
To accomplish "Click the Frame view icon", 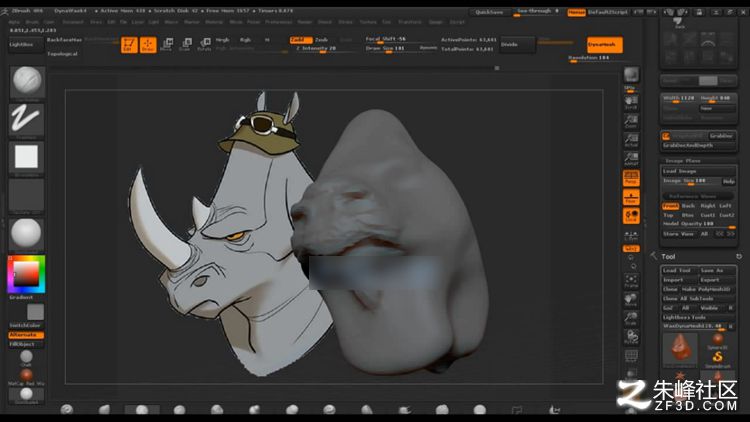I will tap(631, 281).
